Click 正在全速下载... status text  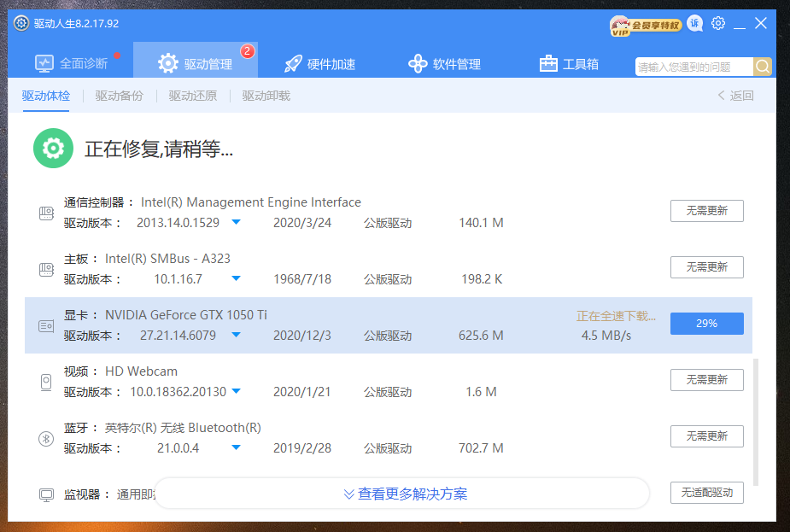coord(616,316)
